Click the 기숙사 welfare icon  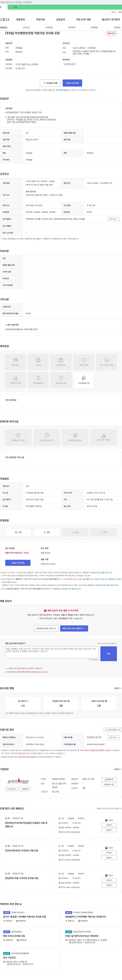coord(38,362)
